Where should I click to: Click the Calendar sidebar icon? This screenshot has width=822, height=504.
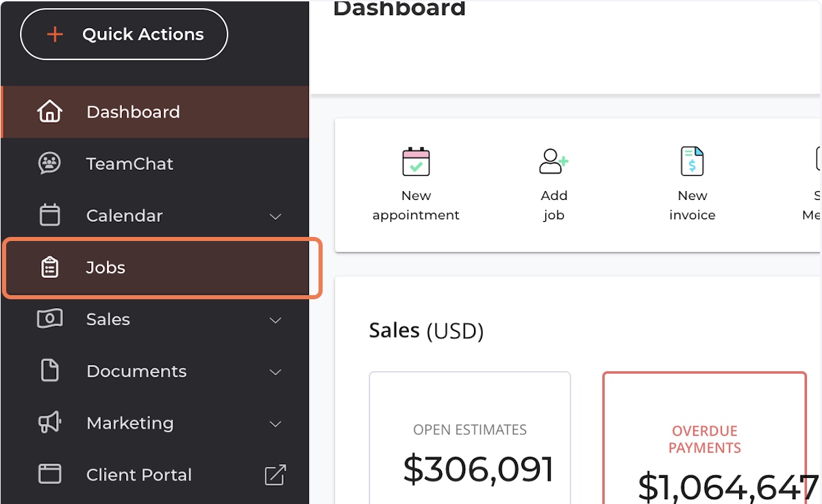[49, 215]
